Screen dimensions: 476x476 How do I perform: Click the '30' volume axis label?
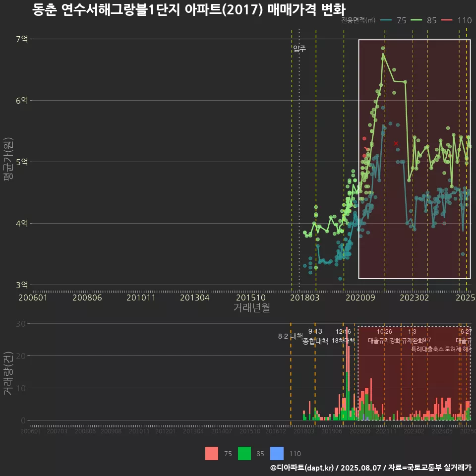tap(21, 324)
